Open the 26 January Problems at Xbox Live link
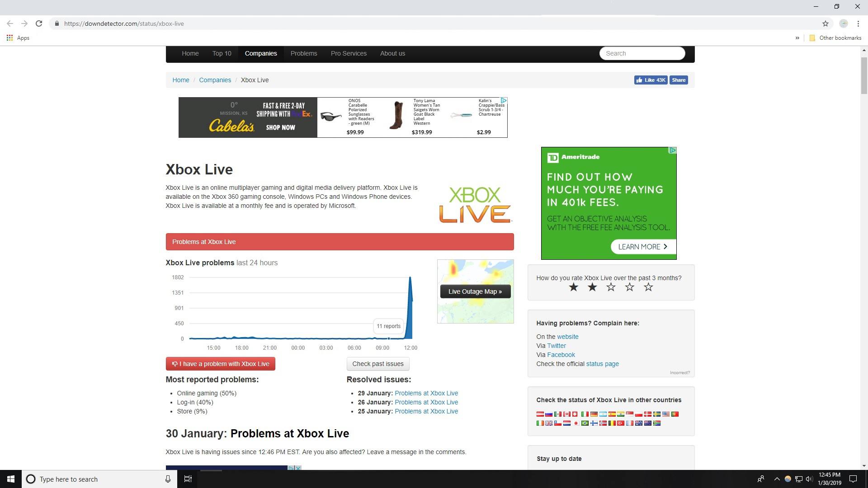Image resolution: width=868 pixels, height=488 pixels. point(426,402)
